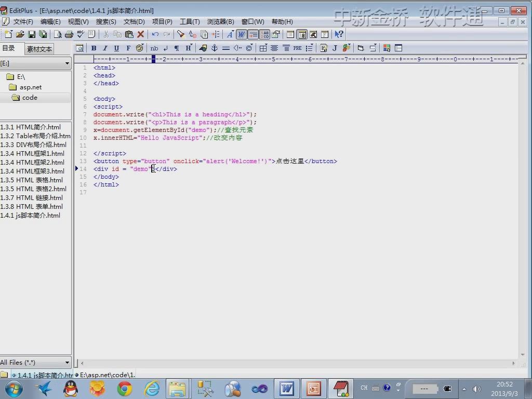The height and width of the screenshot is (399, 532).
Task: Insert Font tag with F icon
Action: click(128, 48)
